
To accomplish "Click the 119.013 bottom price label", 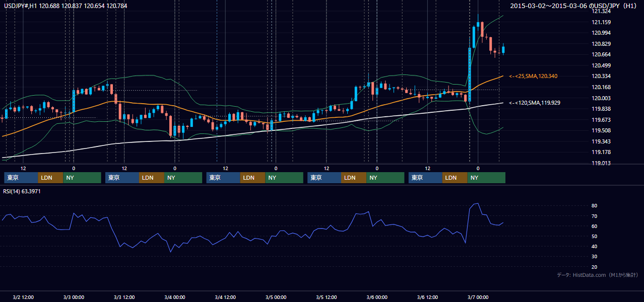I will click(x=601, y=163).
